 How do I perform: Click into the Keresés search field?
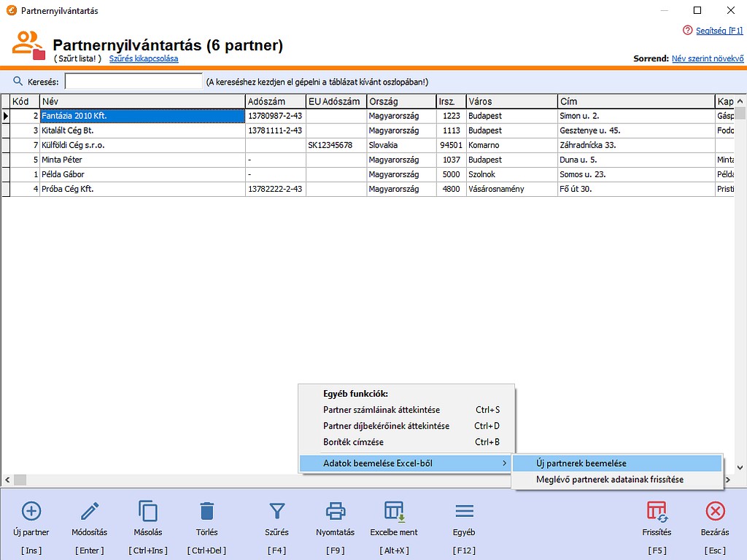pos(133,82)
